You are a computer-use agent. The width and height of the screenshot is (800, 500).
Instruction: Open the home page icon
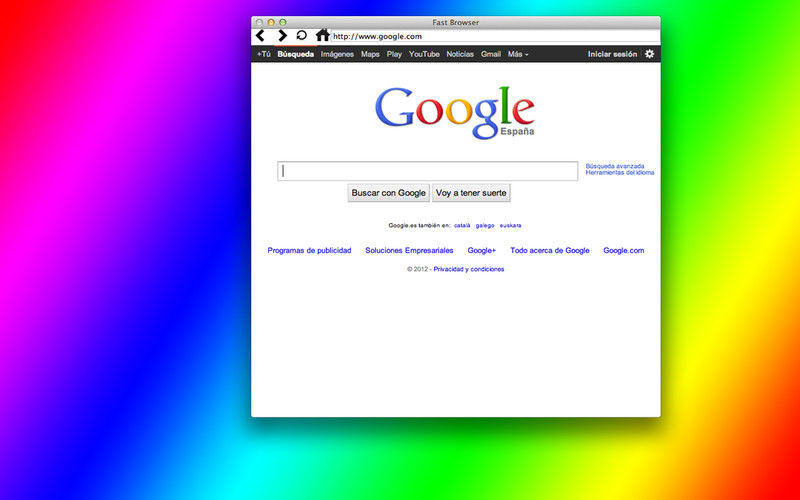[322, 35]
